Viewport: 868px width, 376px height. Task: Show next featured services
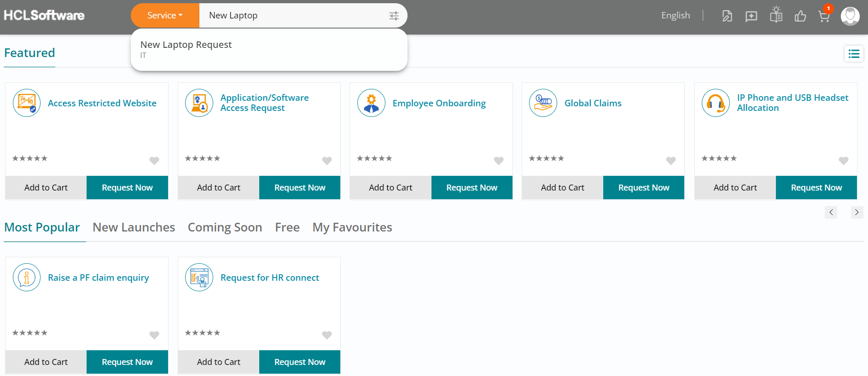coord(856,212)
